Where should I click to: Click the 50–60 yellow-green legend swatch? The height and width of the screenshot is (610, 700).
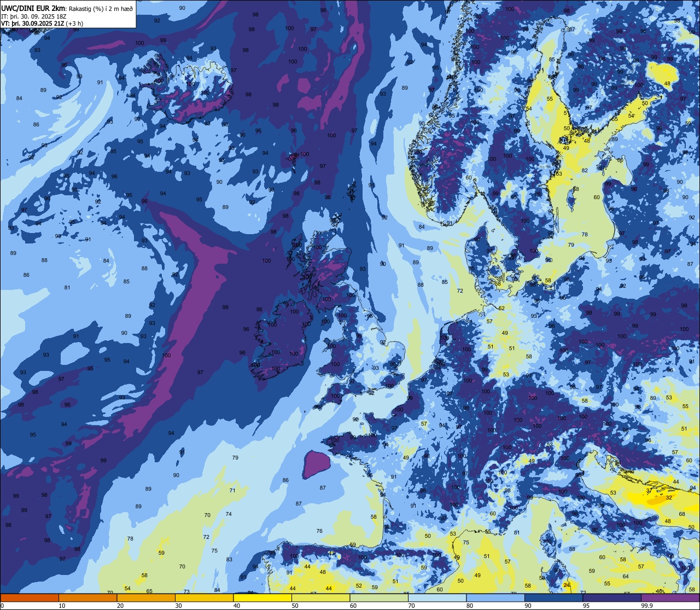[x=320, y=598]
